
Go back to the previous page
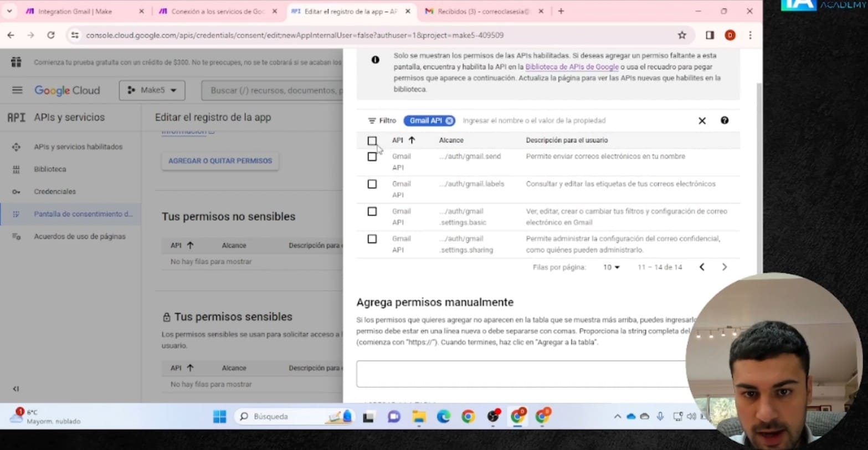point(11,35)
